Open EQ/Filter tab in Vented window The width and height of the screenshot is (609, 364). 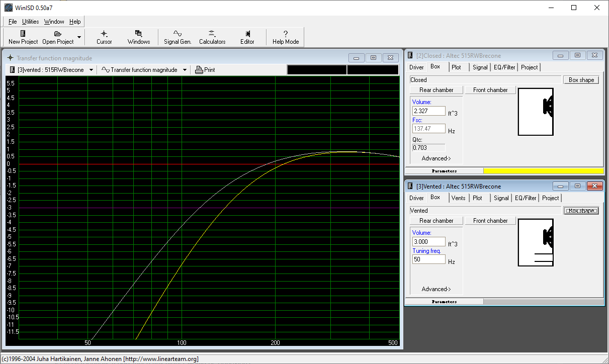tap(526, 198)
